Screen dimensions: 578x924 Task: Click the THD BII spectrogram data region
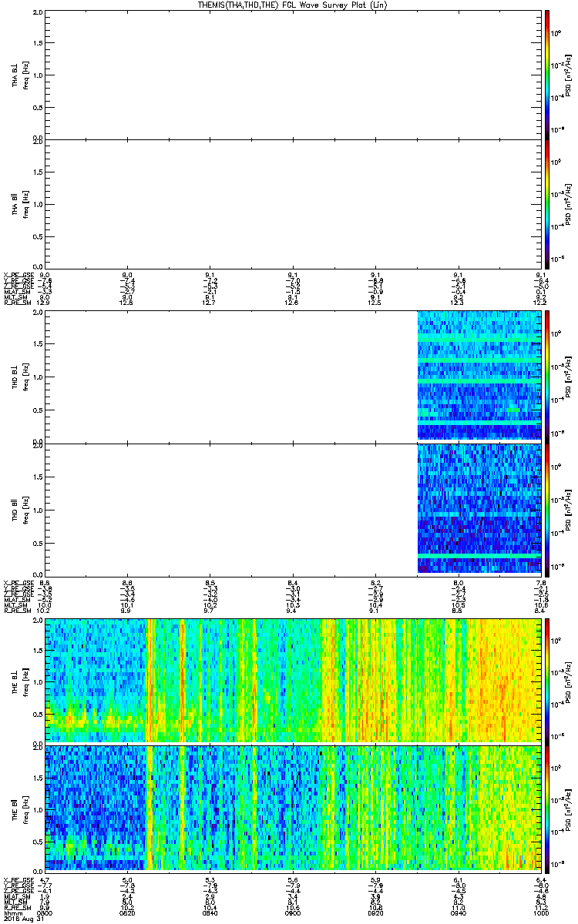click(x=479, y=508)
